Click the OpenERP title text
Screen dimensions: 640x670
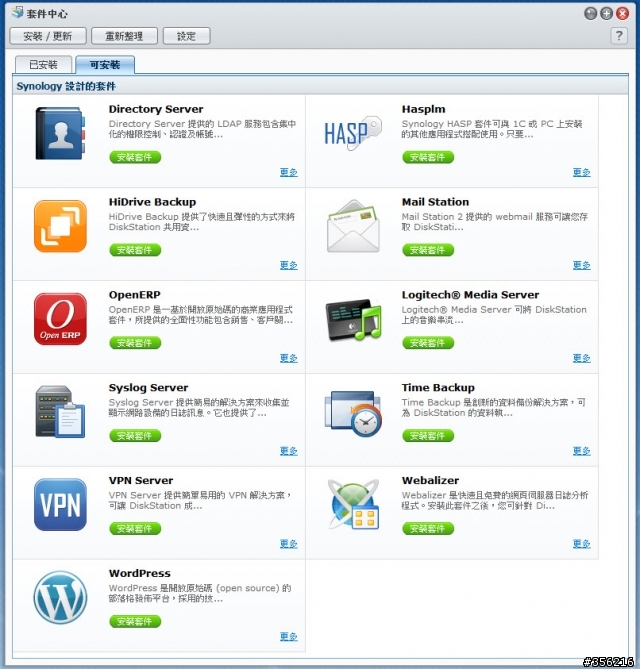[135, 295]
